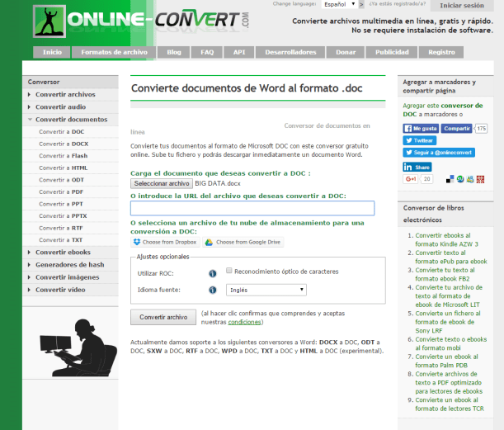Click the red Mister Wong icon
The height and width of the screenshot is (430, 504).
[480, 179]
